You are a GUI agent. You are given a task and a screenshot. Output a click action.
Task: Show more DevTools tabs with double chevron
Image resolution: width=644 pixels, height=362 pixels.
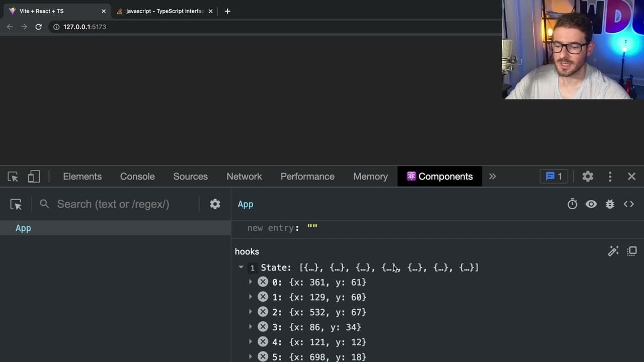tap(493, 176)
